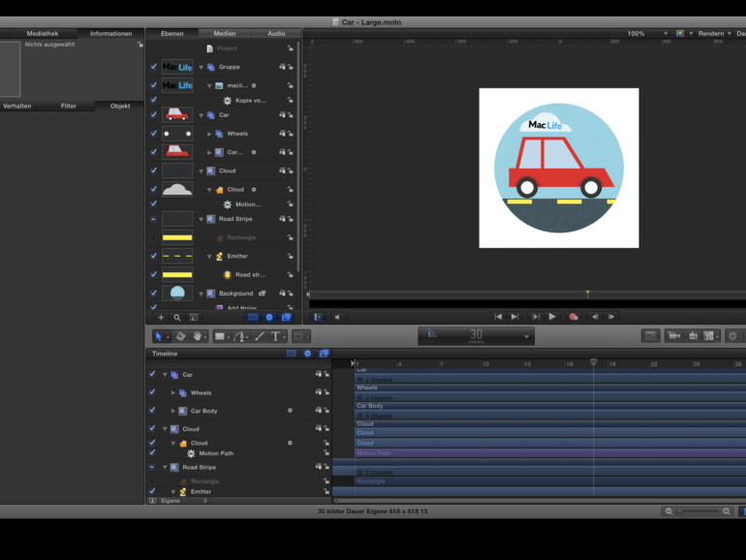The width and height of the screenshot is (746, 560).
Task: Open the generator icon in toolbar
Action: 709,336
